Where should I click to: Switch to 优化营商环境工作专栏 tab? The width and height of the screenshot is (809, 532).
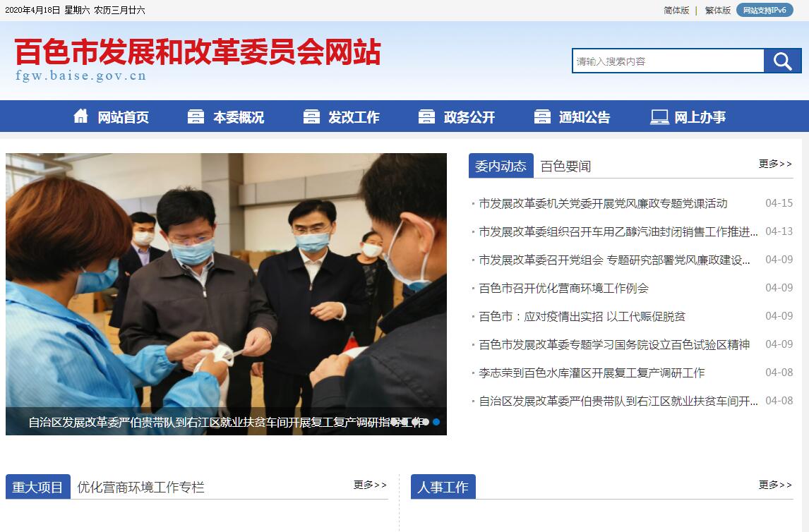[x=141, y=487]
